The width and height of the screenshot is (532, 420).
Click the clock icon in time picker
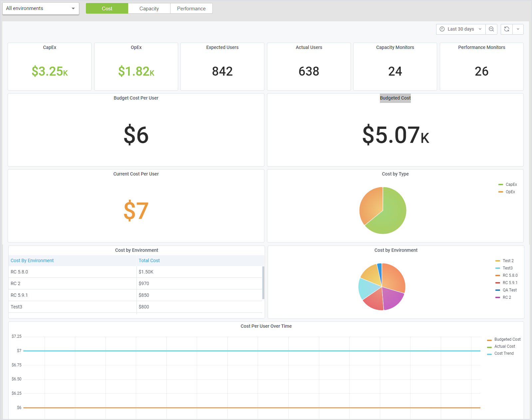point(442,29)
